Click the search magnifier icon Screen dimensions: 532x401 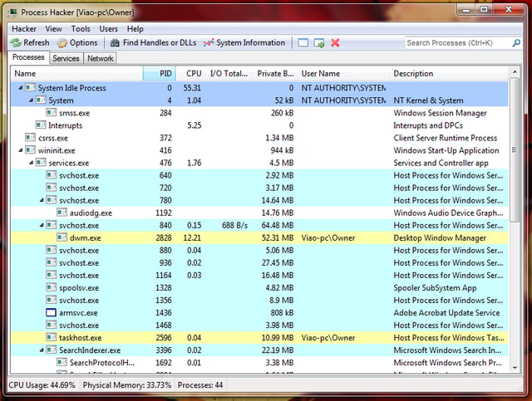(x=516, y=42)
